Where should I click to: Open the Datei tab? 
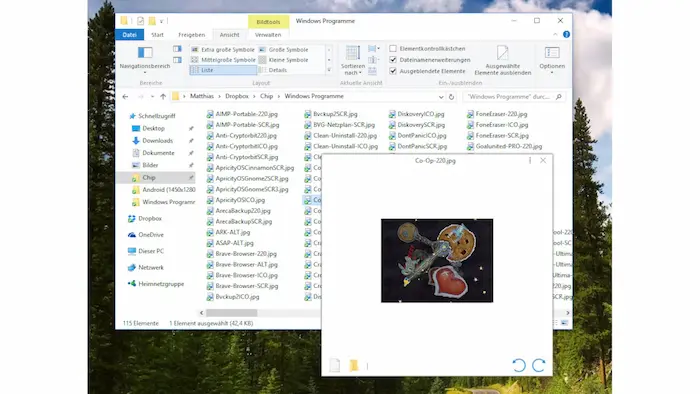129,34
